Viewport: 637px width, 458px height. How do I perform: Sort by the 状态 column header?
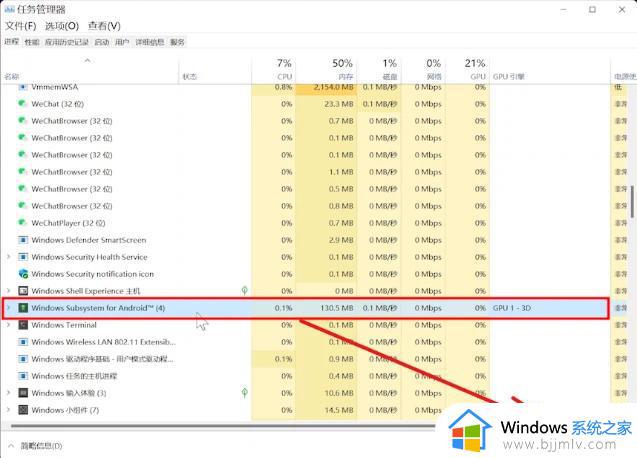(x=214, y=70)
